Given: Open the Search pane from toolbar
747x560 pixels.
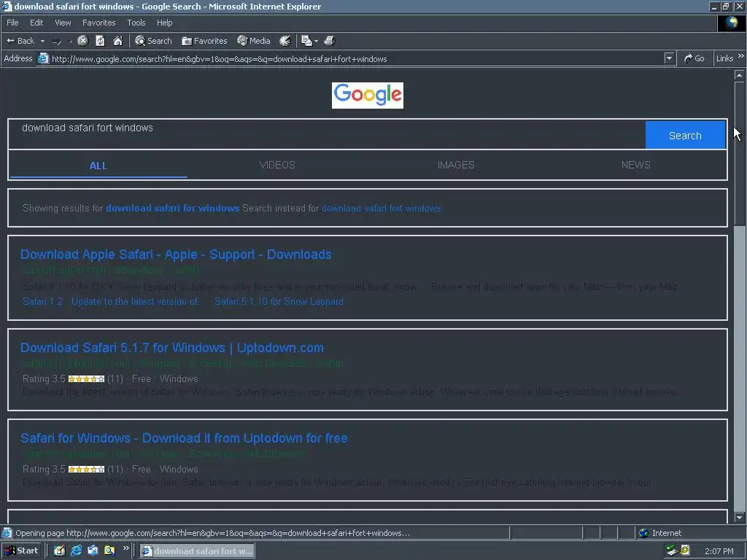Looking at the screenshot, I should tap(153, 41).
